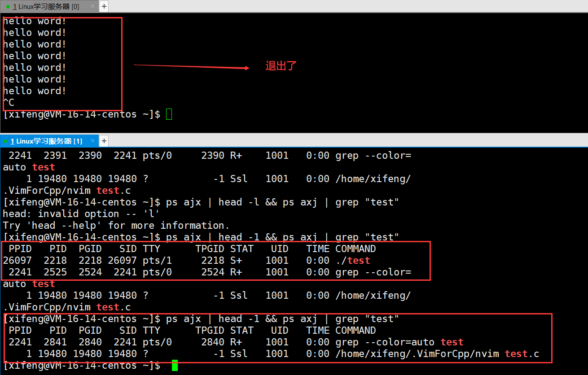Click the "pts/1" TTY value
Viewport: 588px width, 375px height.
(x=157, y=261)
